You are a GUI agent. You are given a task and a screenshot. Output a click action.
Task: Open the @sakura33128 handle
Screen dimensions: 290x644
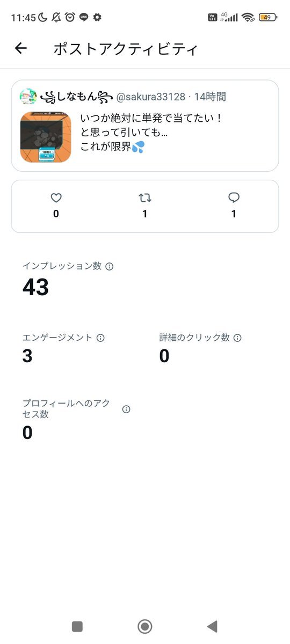151,97
